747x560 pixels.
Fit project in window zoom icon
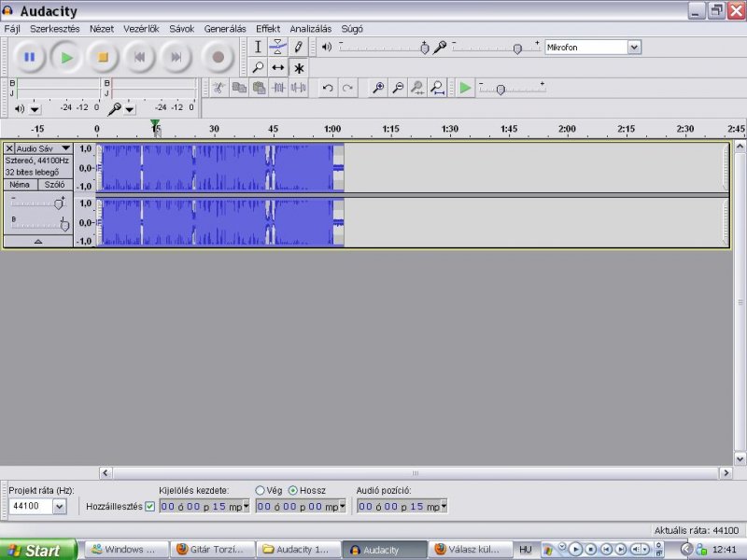(437, 88)
